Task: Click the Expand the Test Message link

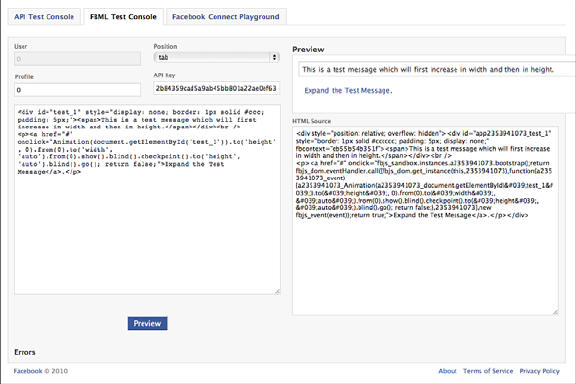Action: pos(348,90)
